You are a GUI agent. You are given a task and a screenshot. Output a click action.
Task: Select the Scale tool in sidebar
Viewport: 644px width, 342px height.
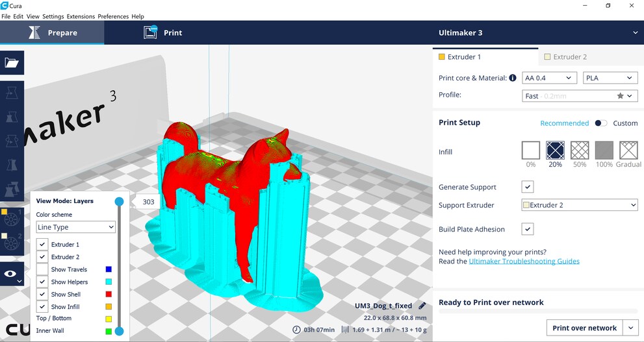[12, 117]
